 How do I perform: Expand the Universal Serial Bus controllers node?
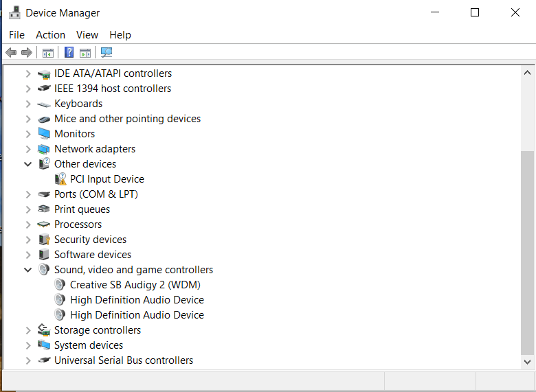pos(28,360)
